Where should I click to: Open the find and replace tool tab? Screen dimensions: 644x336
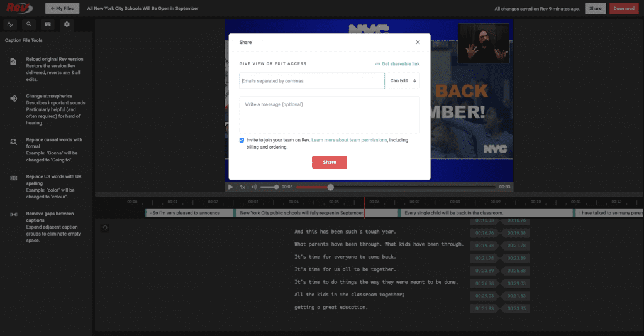10,24
